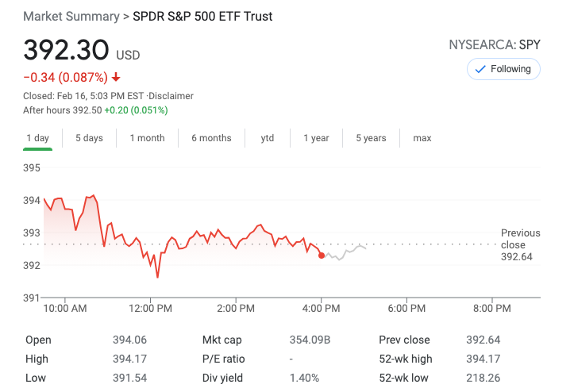Switch to the 5 years tab
This screenshot has width=574, height=392.
pos(371,138)
